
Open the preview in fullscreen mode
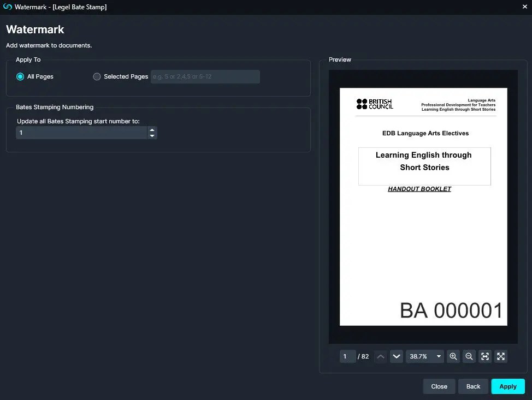coord(501,356)
